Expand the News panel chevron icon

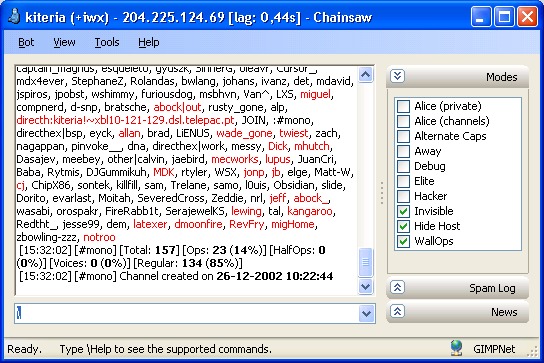click(397, 311)
